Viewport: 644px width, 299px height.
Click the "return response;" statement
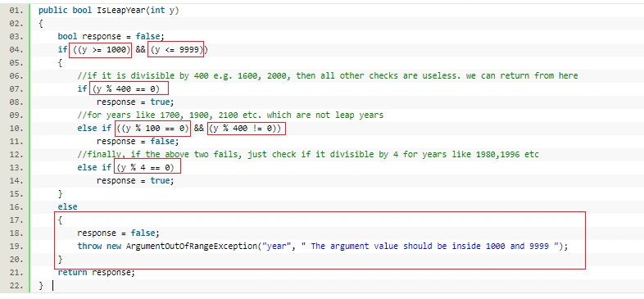pos(96,272)
